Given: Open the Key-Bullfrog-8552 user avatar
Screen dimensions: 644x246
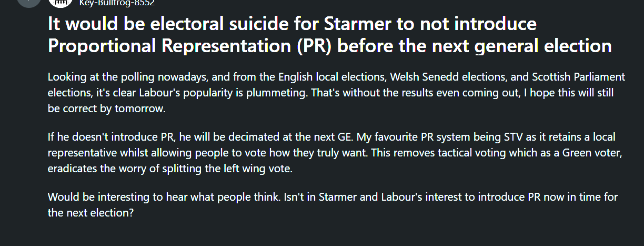Looking at the screenshot, I should [x=60, y=2].
